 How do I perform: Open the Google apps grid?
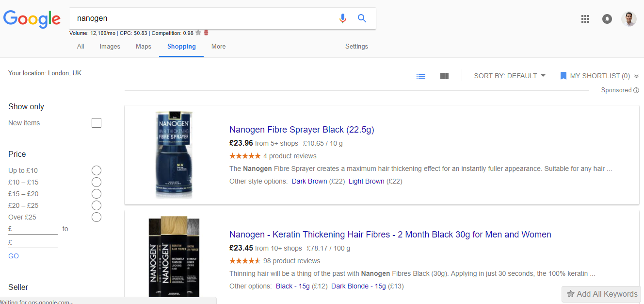coord(585,19)
